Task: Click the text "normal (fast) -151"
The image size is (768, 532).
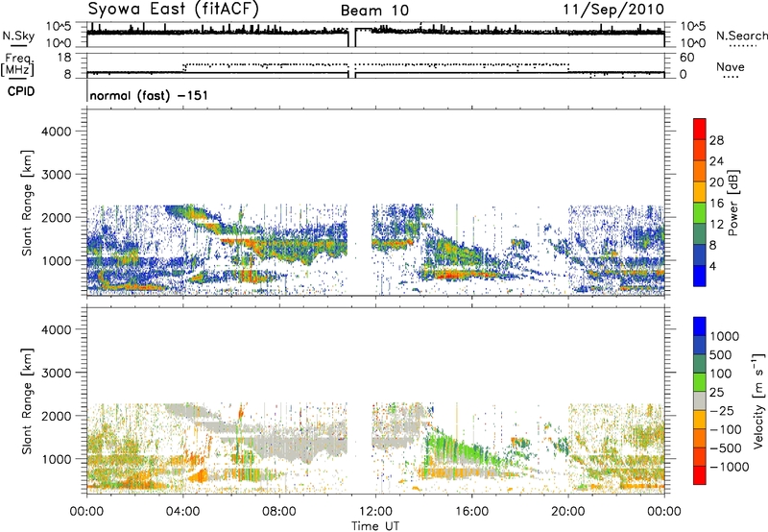Action: (149, 95)
